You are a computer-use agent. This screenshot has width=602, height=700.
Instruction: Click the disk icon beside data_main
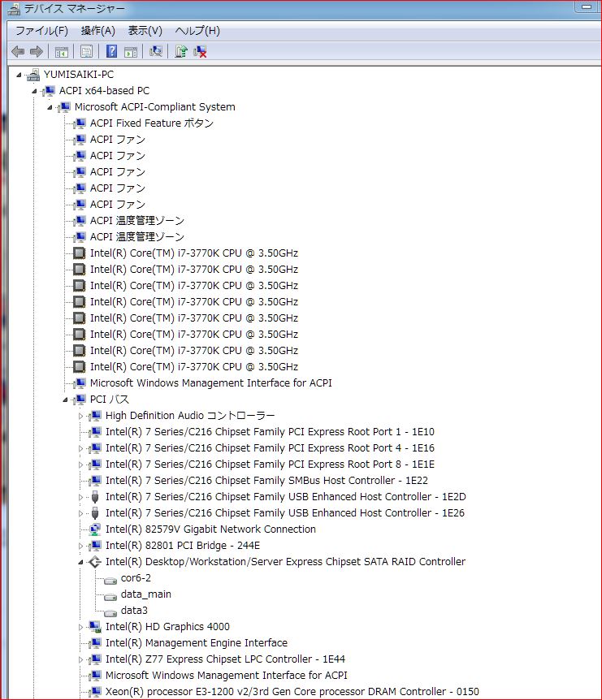point(110,596)
